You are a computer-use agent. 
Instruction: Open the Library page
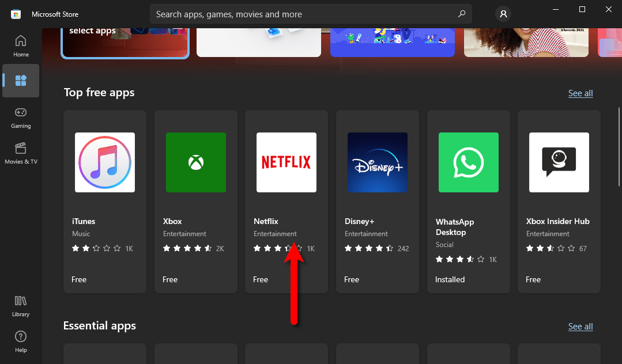pyautogui.click(x=21, y=306)
